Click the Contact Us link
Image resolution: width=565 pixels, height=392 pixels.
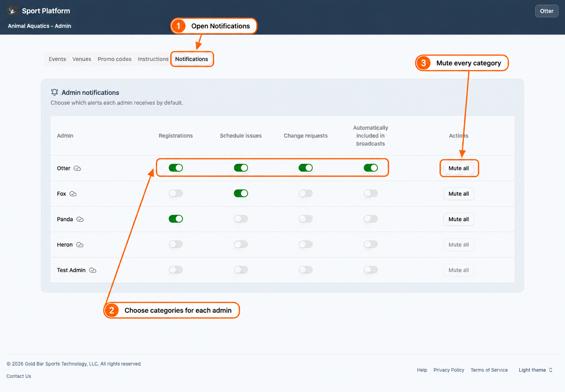[19, 376]
